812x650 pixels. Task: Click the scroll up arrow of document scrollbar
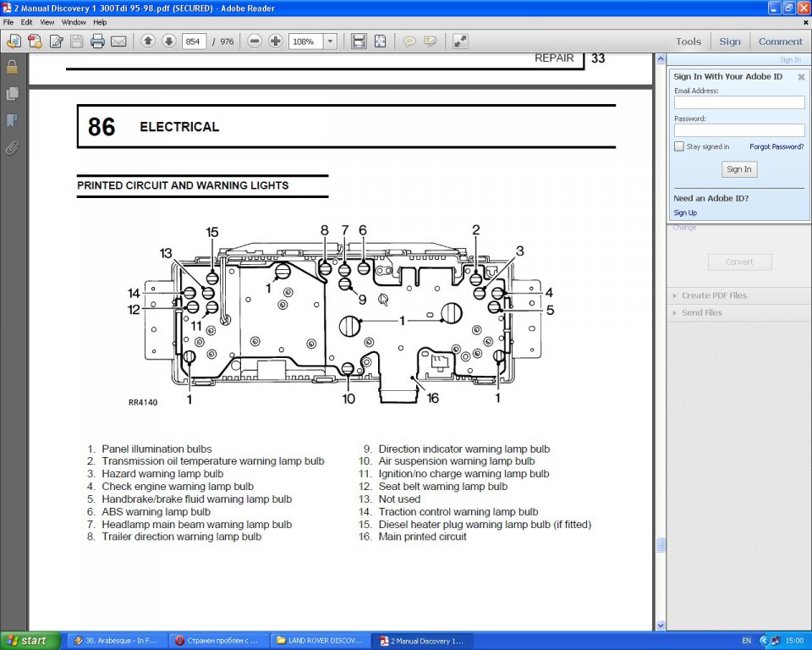(x=661, y=59)
